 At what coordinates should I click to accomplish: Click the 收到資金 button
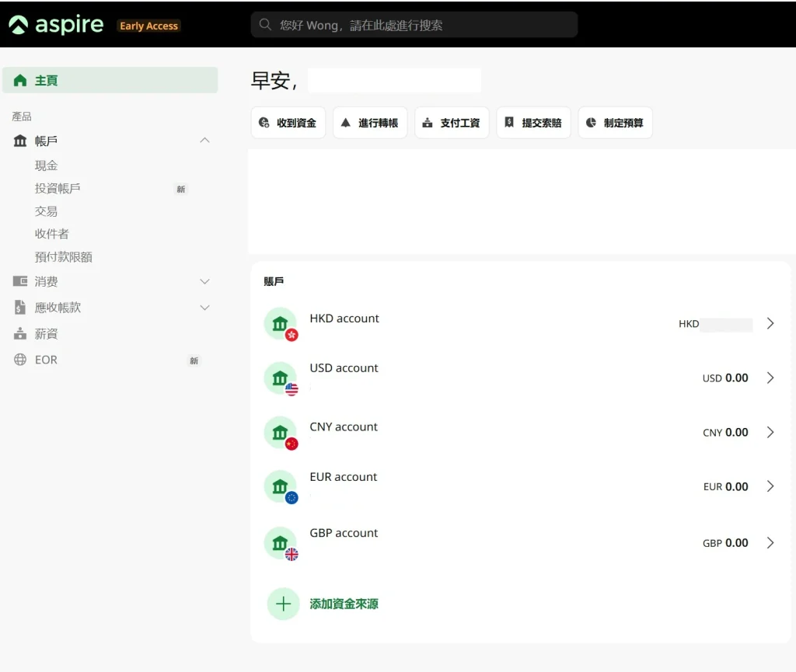pos(288,123)
